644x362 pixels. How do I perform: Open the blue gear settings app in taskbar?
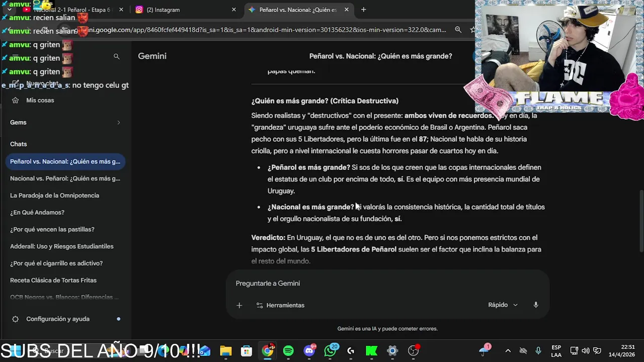392,351
